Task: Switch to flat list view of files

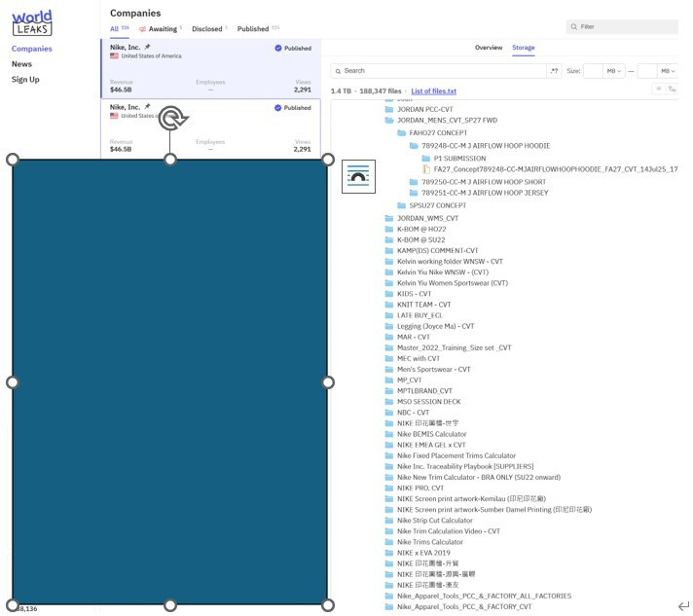Action: [657, 90]
